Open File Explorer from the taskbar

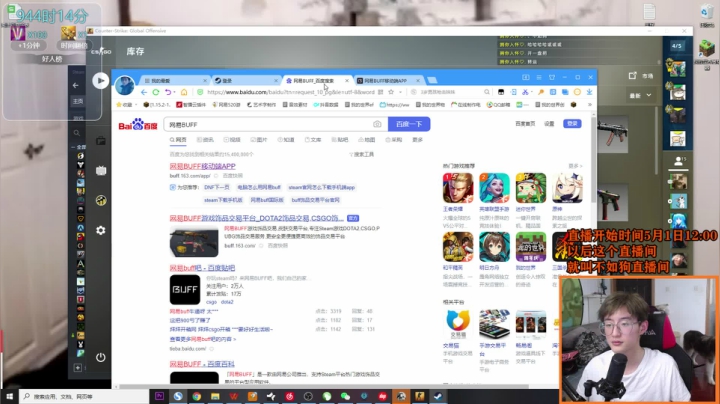tap(215, 396)
